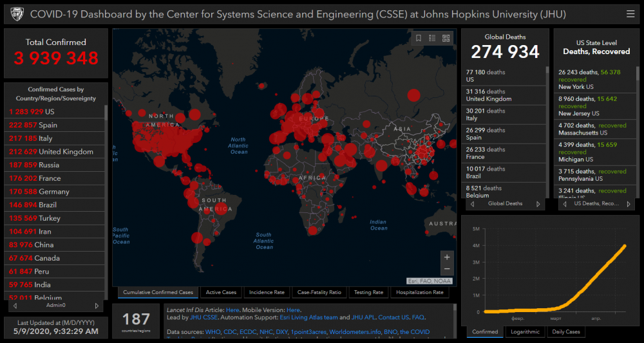644x343 pixels.
Task: Open the map bookmarks icon
Action: coord(419,38)
